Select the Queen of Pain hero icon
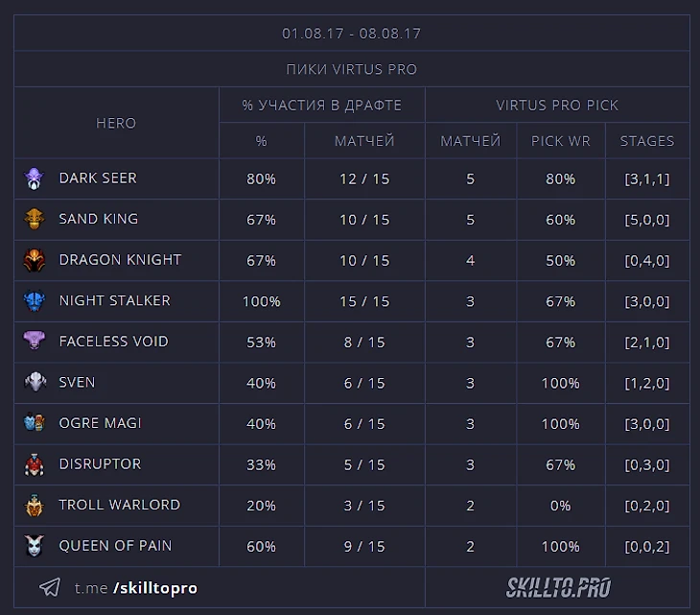The width and height of the screenshot is (700, 615). [x=35, y=546]
